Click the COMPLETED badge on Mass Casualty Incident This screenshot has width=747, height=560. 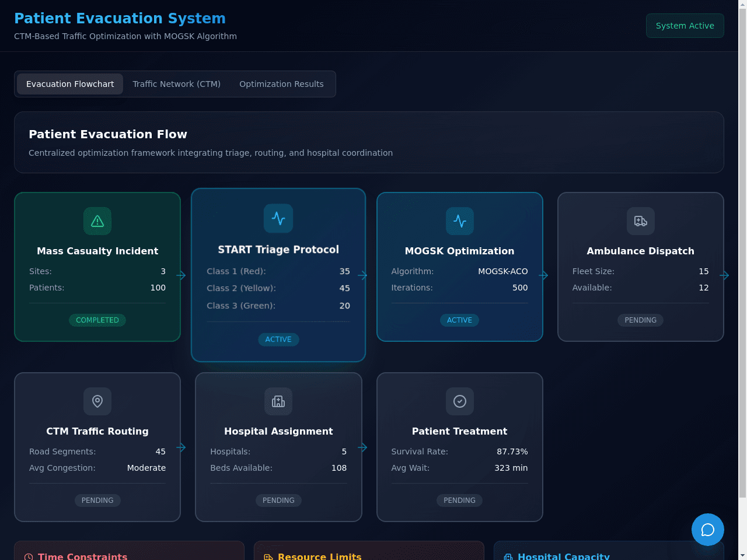pyautogui.click(x=97, y=320)
